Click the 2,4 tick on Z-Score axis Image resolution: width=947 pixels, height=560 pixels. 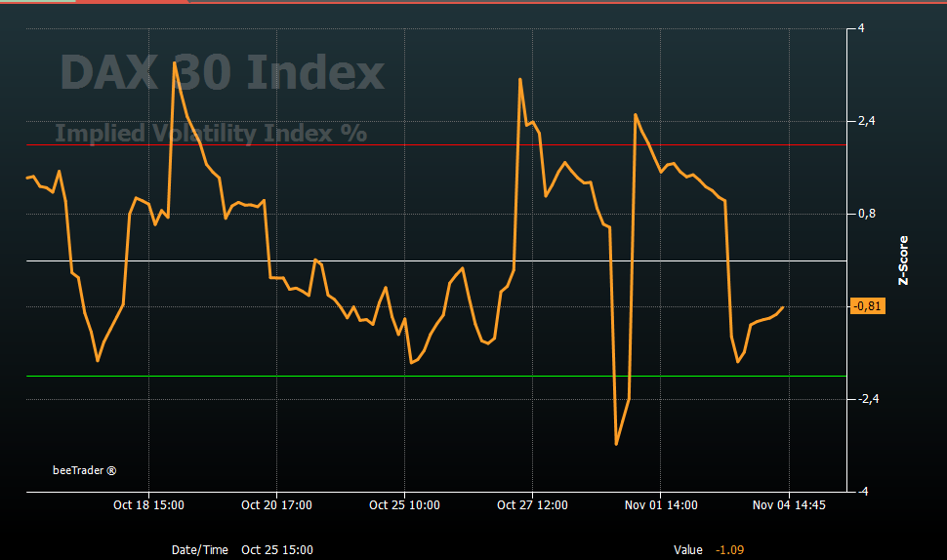coord(867,121)
